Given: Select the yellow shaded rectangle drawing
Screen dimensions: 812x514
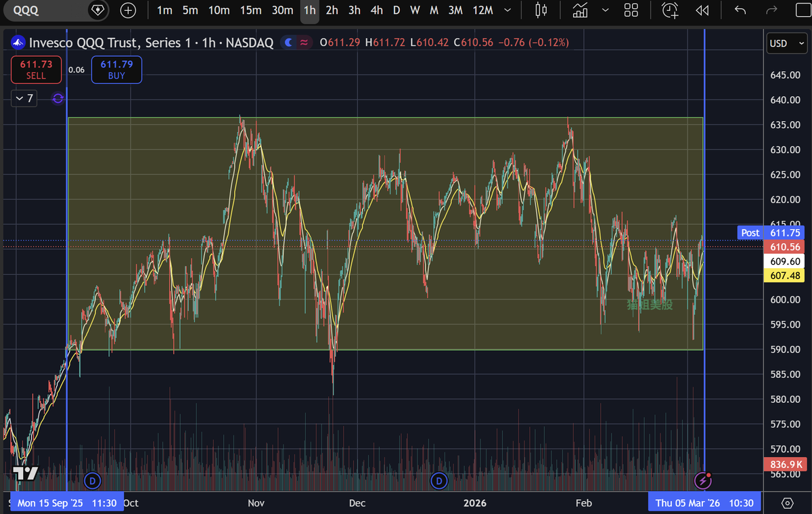Looking at the screenshot, I should pos(385,234).
